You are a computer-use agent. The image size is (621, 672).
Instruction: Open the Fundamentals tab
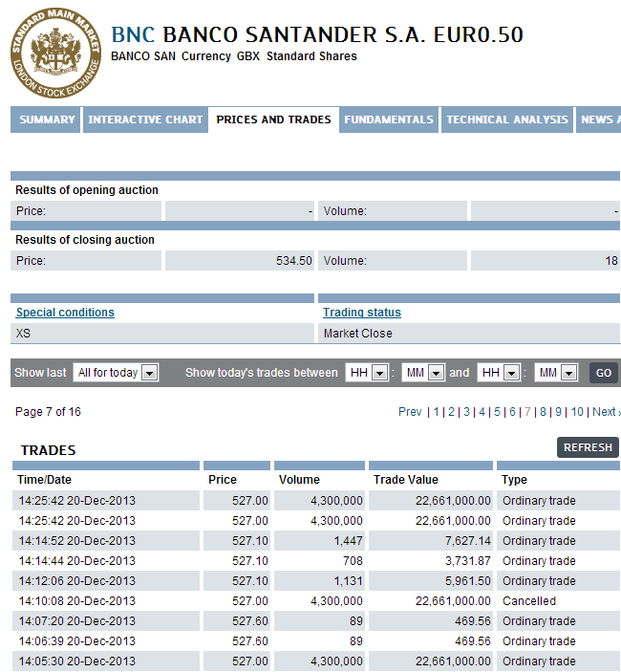[x=389, y=119]
